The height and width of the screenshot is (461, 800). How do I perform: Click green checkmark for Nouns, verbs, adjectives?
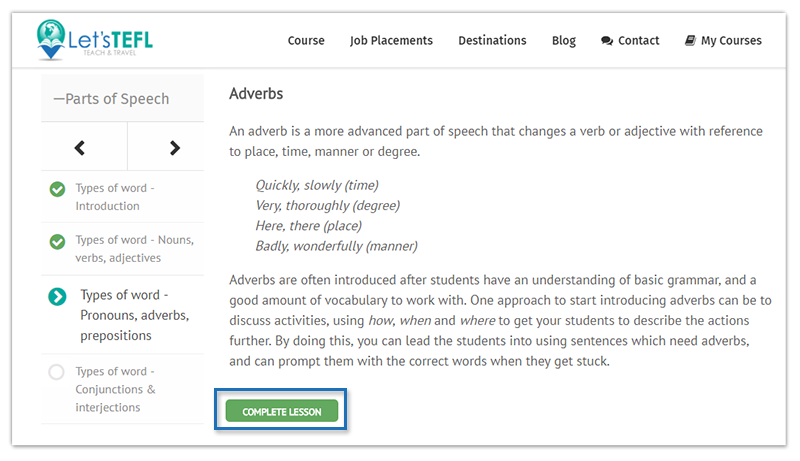point(57,241)
